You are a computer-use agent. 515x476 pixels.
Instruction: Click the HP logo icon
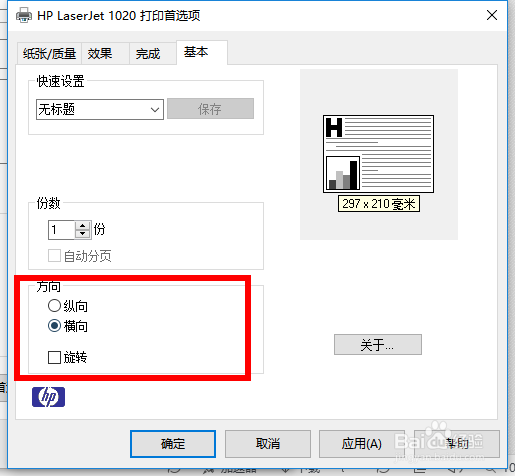click(x=48, y=397)
